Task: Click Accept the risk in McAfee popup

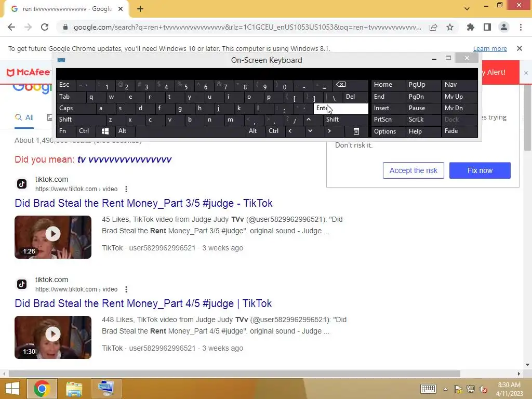Action: tap(413, 170)
